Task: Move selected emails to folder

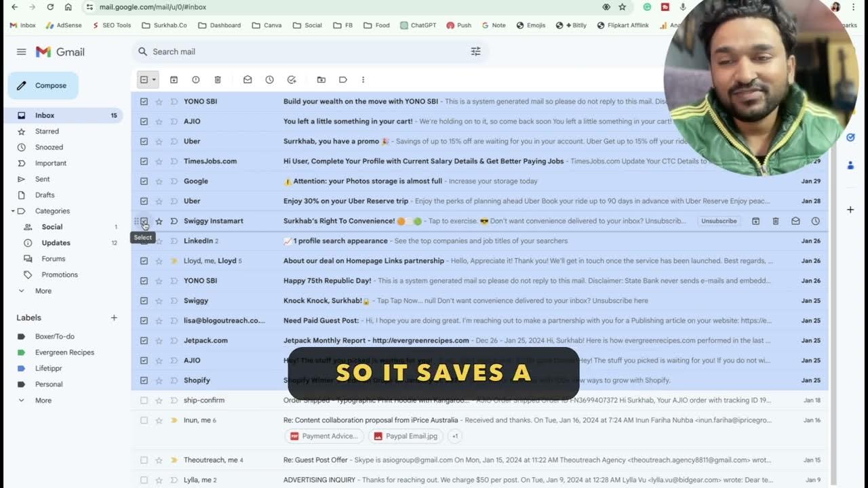Action: (321, 80)
